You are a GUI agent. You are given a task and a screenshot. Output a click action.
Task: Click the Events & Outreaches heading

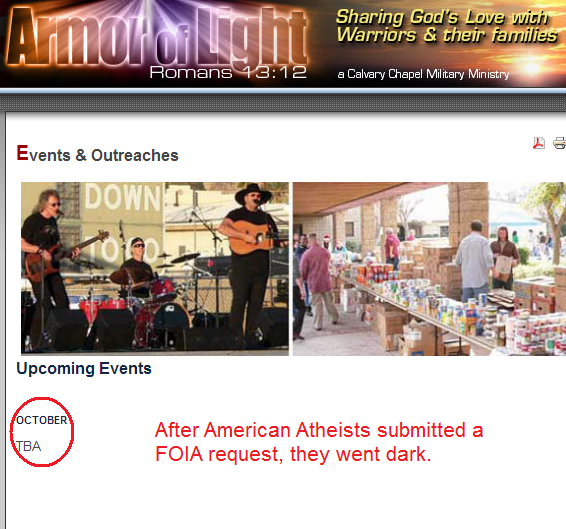97,154
